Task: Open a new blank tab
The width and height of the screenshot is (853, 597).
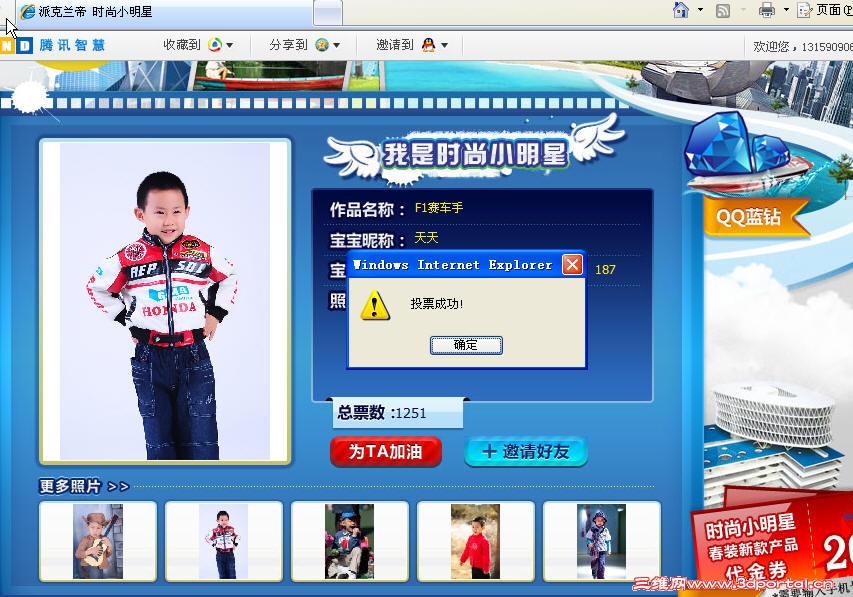Action: coord(328,13)
